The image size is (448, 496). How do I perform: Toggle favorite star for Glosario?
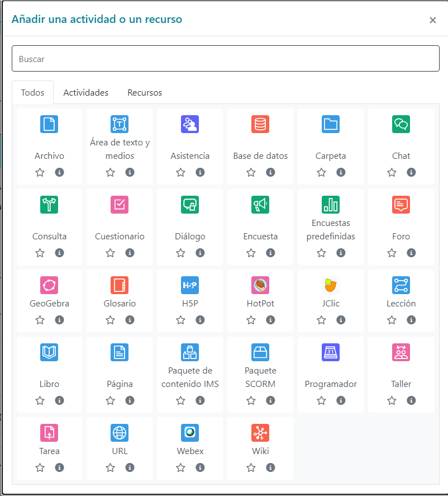110,320
